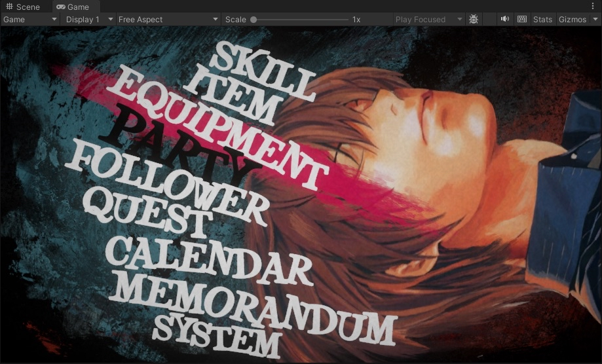Expand the Gizmos dropdown arrow
This screenshot has height=364, width=602.
click(x=595, y=20)
